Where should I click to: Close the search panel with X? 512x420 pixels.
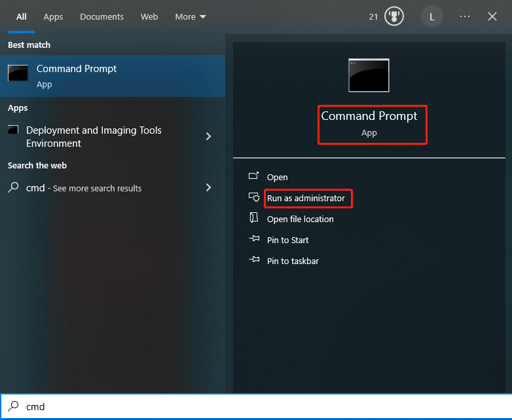coord(492,16)
